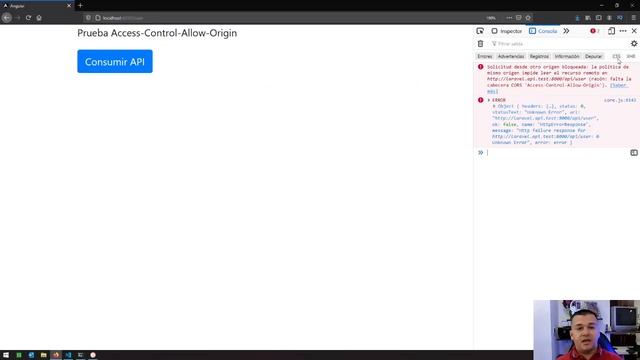The image size is (640, 360).
Task: Open a new browser tab
Action: (x=80, y=6)
